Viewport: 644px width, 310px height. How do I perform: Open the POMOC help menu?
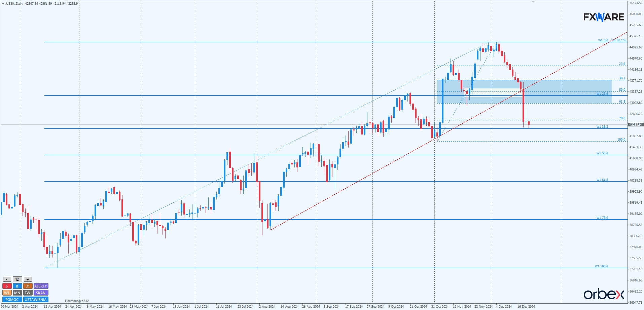click(x=12, y=300)
